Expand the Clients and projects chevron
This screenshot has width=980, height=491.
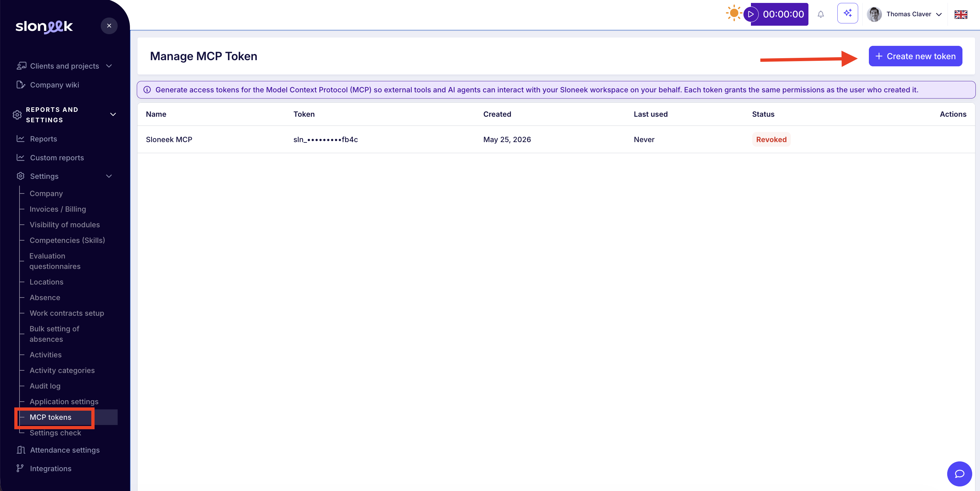click(x=109, y=66)
